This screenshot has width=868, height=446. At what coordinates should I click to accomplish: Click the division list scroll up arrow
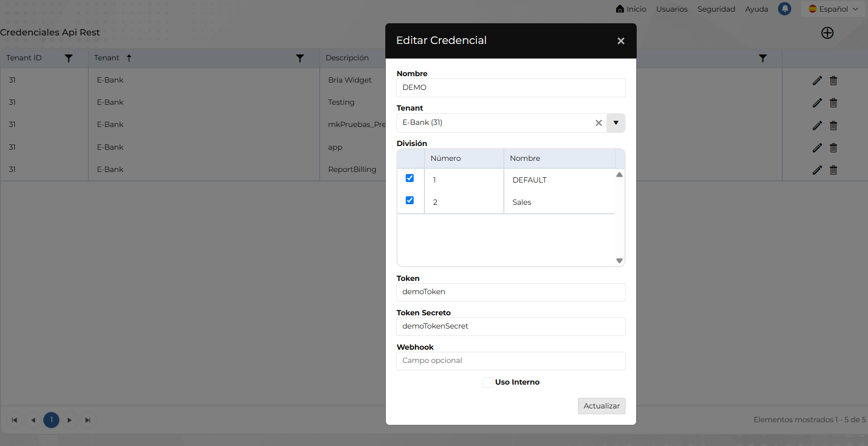tap(619, 175)
